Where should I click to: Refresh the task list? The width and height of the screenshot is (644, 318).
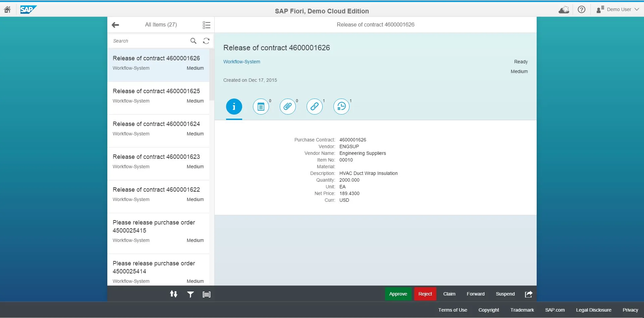(206, 41)
